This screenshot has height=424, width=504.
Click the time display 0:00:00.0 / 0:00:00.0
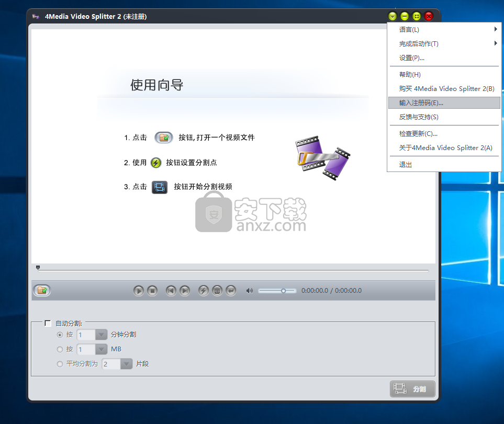click(x=331, y=291)
